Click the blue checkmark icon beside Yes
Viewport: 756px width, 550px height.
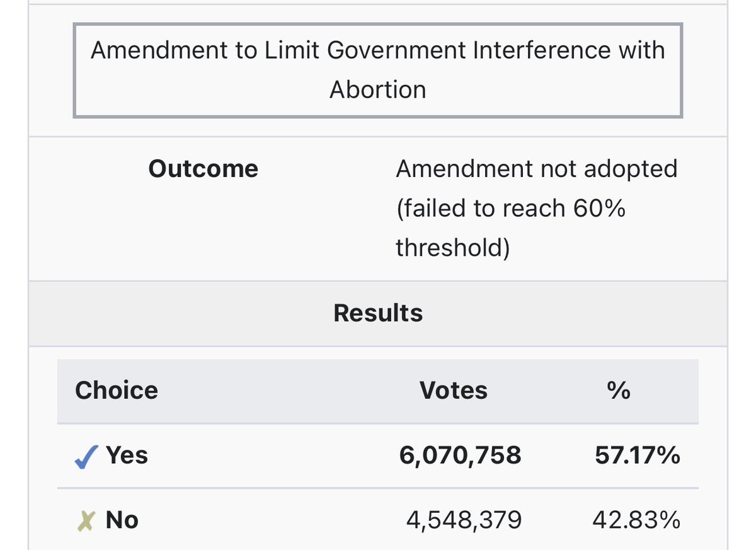pos(86,455)
